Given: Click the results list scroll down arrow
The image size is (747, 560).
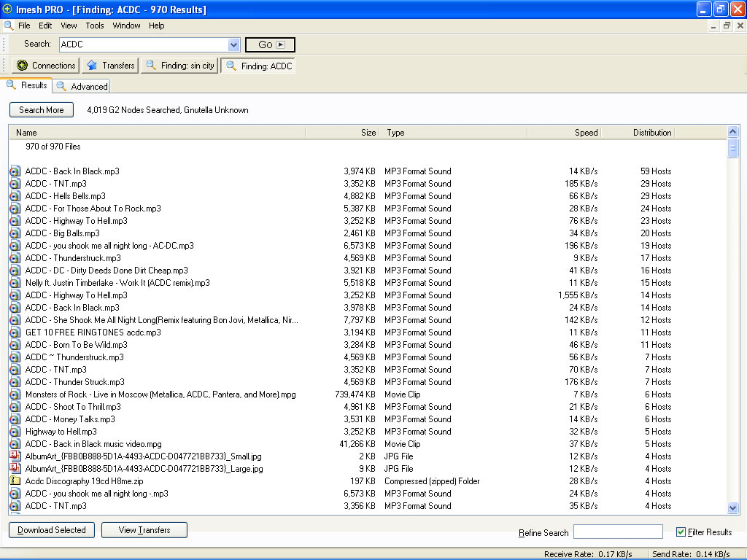Looking at the screenshot, I should (733, 507).
